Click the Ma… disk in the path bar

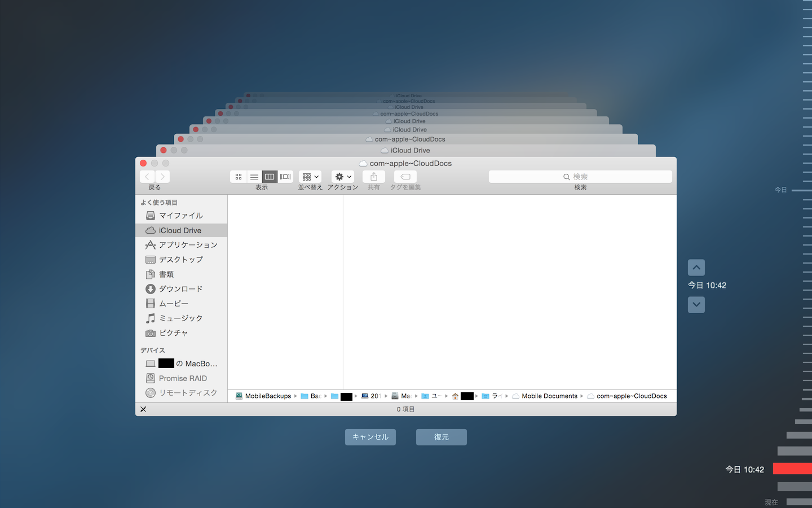click(401, 396)
